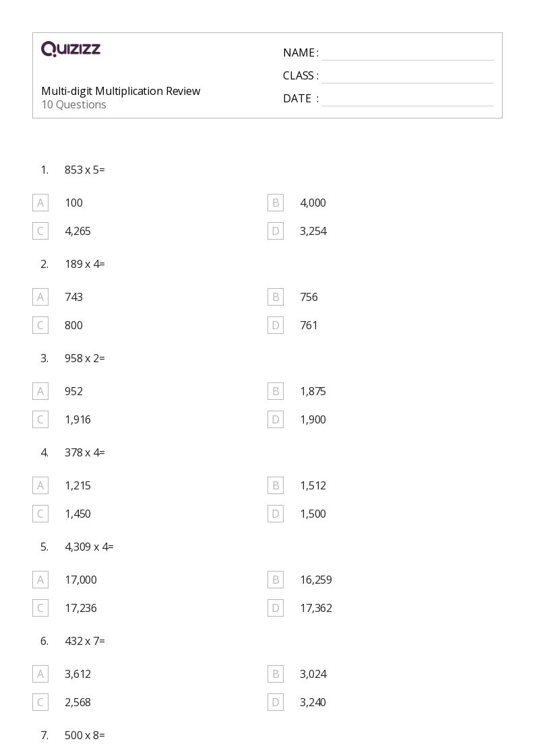Viewport: 535px width, 756px height.
Task: Select box B next to 3,024
Action: (x=276, y=674)
